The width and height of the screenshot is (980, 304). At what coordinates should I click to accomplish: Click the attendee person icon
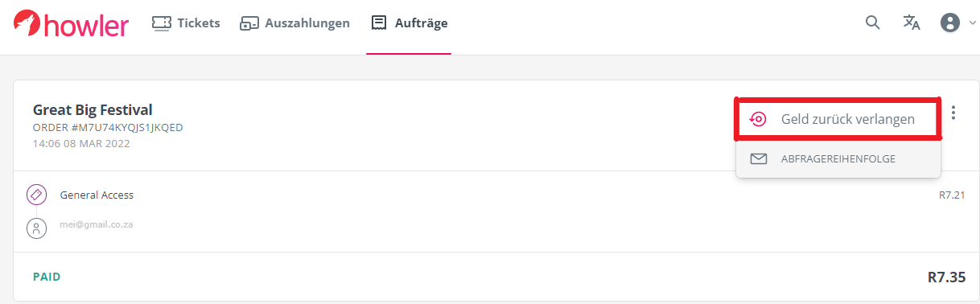(x=35, y=228)
